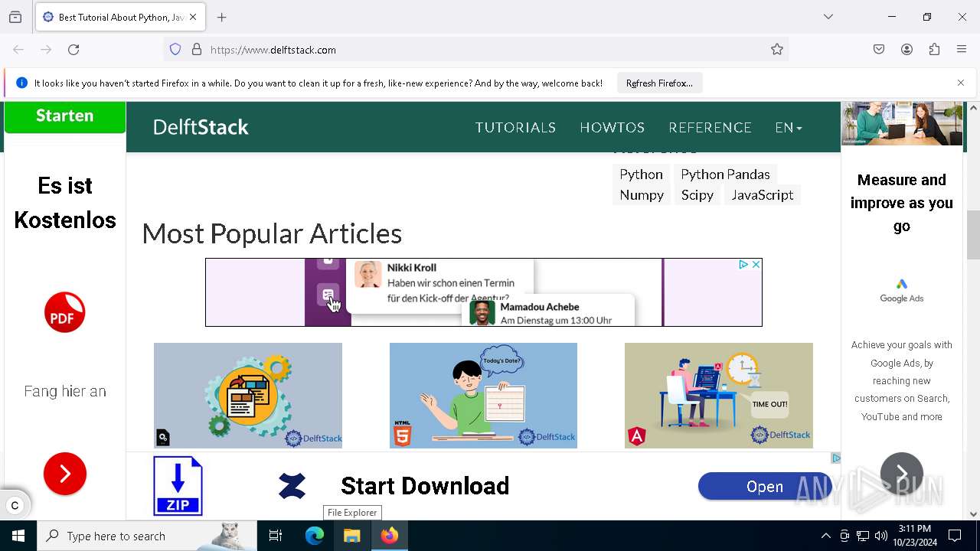Click green Starten button in left ad
Image resolution: width=980 pixels, height=551 pixels.
tap(65, 116)
